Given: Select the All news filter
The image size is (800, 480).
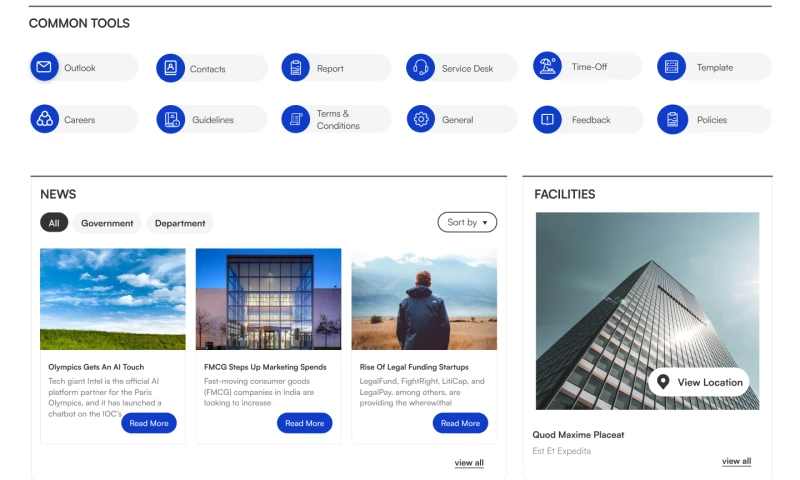Looking at the screenshot, I should click(x=54, y=223).
